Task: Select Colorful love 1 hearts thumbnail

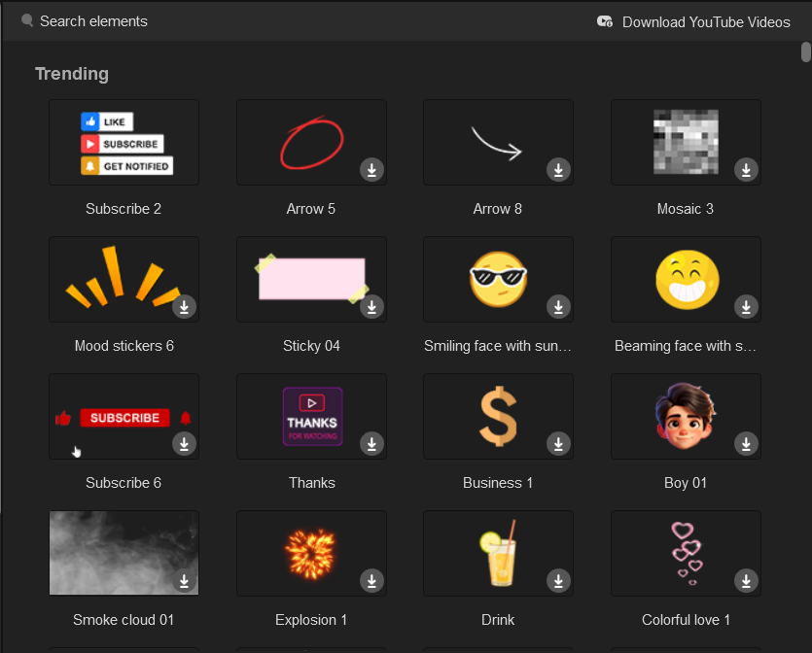Action: pyautogui.click(x=686, y=553)
